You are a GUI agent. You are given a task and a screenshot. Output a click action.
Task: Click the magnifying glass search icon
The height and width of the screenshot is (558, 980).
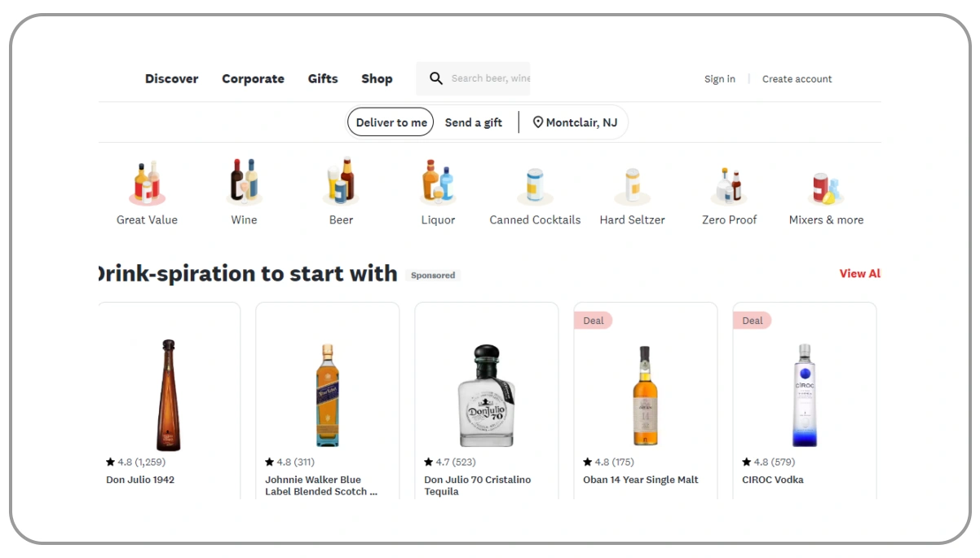click(x=436, y=78)
